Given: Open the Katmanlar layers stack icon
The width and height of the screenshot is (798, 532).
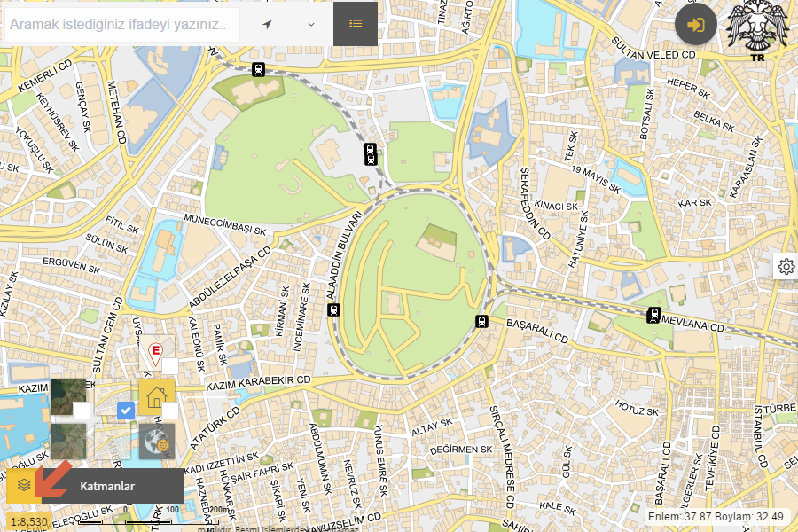Looking at the screenshot, I should 24,486.
